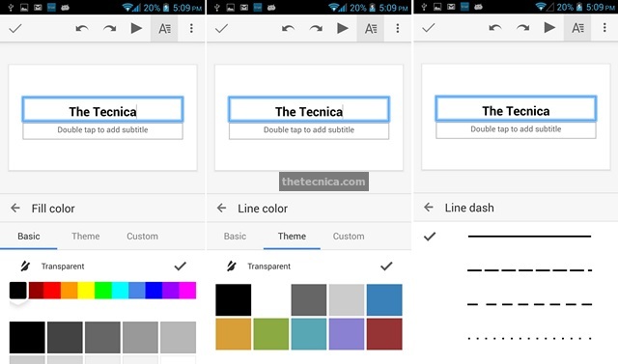Pick green in the Fill color hue strip

(103, 291)
